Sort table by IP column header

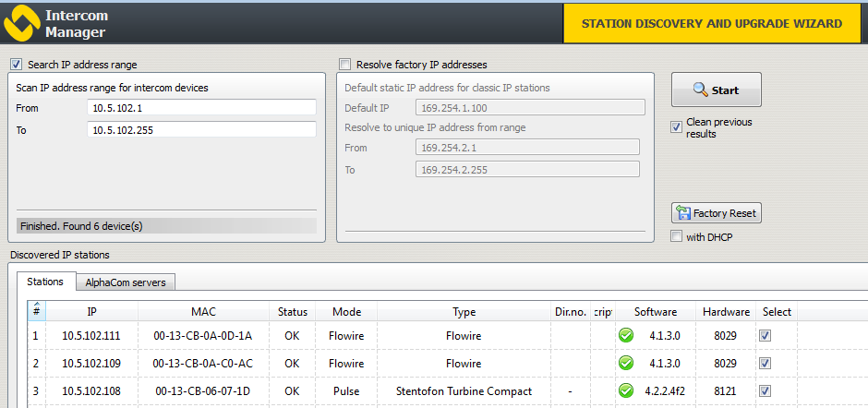[x=92, y=312]
